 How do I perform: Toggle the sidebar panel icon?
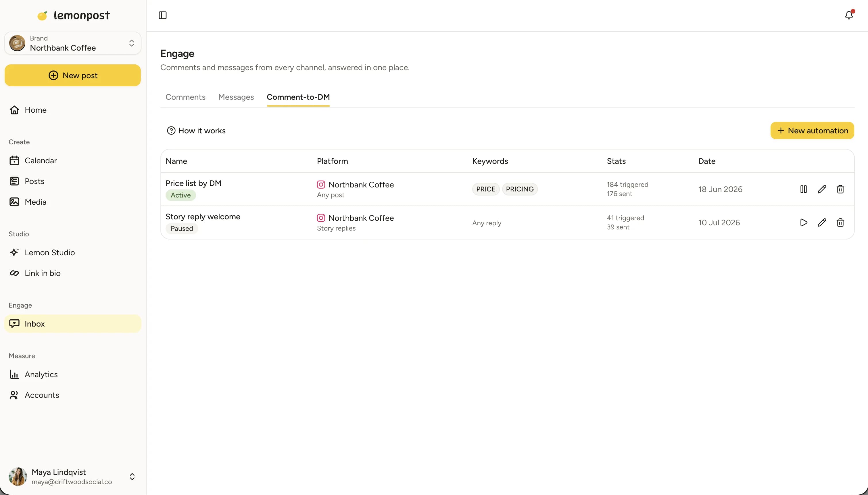point(162,15)
